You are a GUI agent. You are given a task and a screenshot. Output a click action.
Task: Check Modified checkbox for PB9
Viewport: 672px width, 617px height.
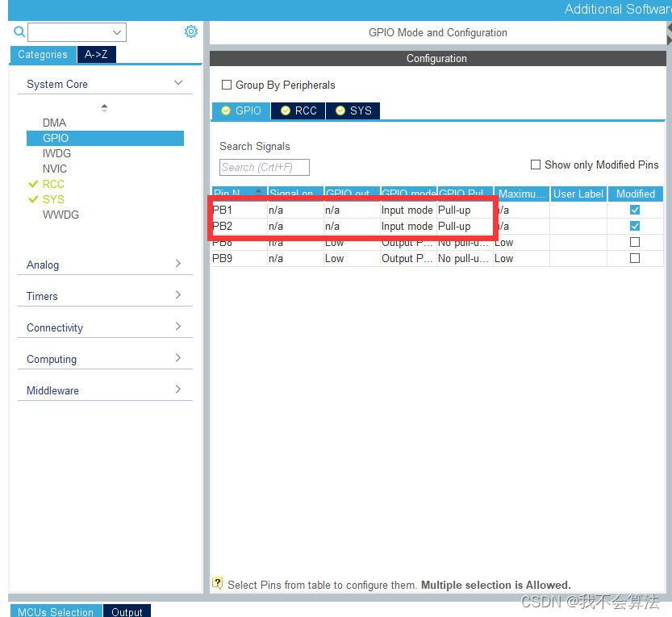pyautogui.click(x=635, y=258)
